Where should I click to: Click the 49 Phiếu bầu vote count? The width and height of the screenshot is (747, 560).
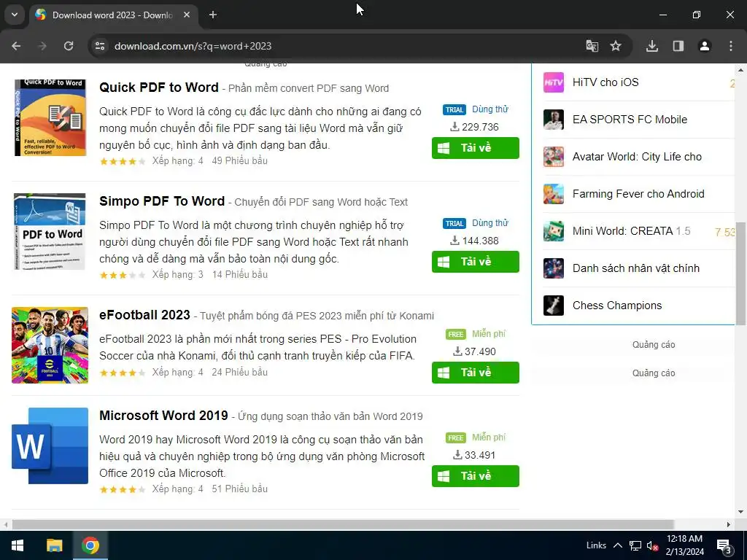coord(239,161)
